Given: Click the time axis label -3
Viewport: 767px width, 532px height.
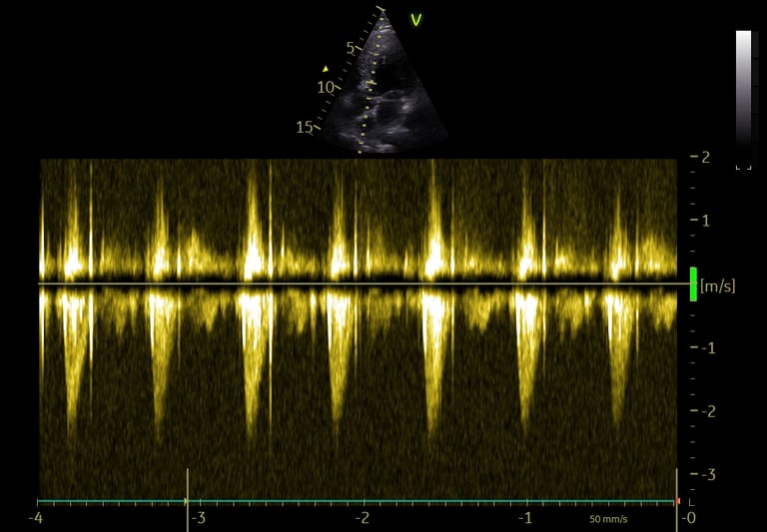Looking at the screenshot, I should [198, 518].
